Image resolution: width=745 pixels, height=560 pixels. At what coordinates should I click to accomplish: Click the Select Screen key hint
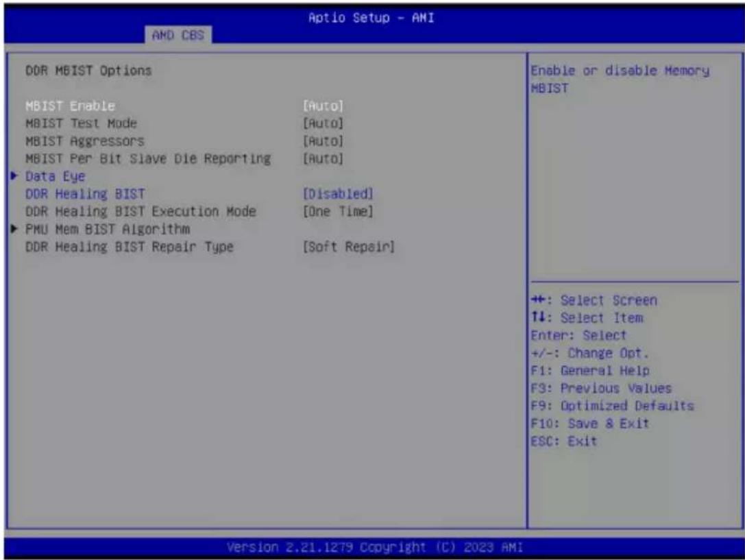coord(594,300)
